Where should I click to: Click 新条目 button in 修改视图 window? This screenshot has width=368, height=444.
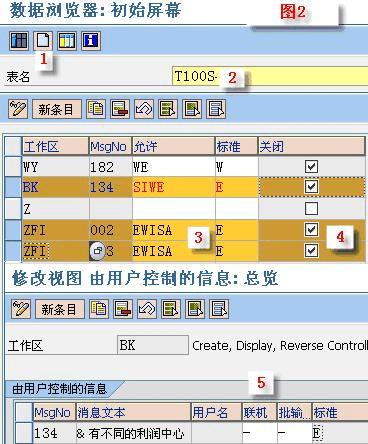click(x=60, y=309)
